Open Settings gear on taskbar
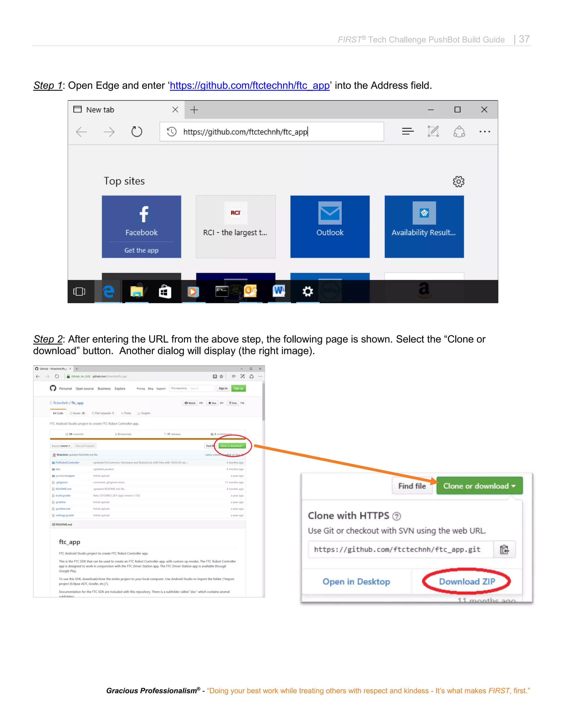The width and height of the screenshot is (563, 728). coord(308,292)
